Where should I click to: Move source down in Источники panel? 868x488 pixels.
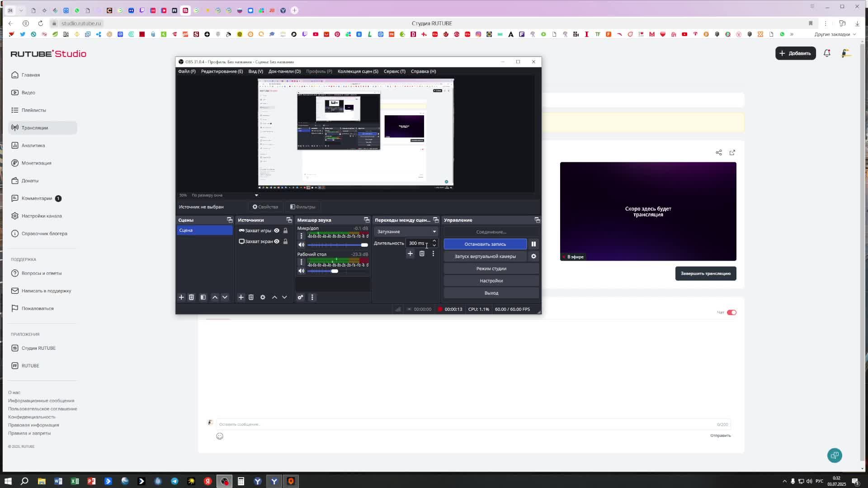coord(284,297)
